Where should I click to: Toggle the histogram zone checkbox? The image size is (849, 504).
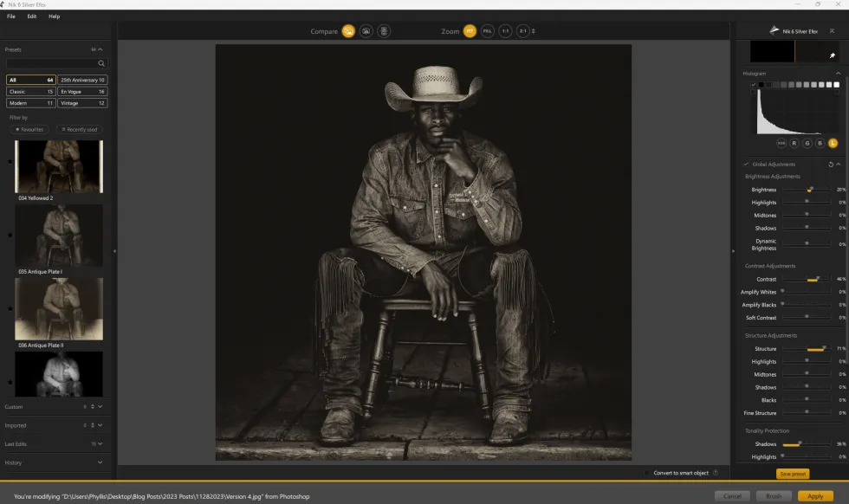pyautogui.click(x=753, y=85)
